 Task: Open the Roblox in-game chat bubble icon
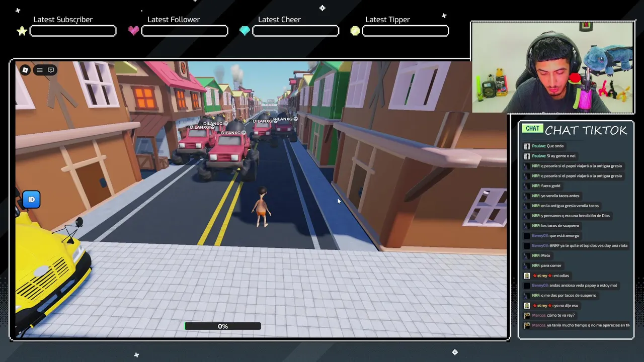(x=51, y=70)
